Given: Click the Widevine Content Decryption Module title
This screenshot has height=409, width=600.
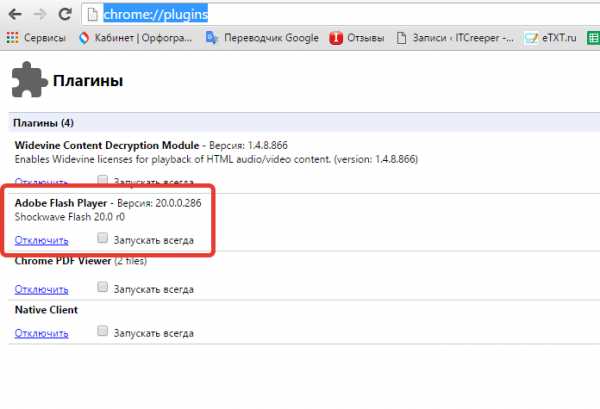Looking at the screenshot, I should click(x=107, y=145).
